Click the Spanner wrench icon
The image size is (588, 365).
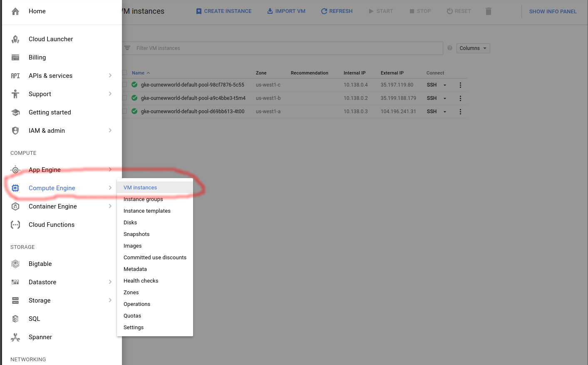pos(15,337)
